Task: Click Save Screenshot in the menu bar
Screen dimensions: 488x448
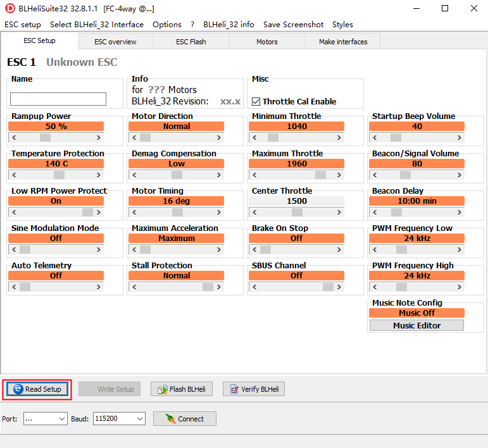Action: pos(293,25)
